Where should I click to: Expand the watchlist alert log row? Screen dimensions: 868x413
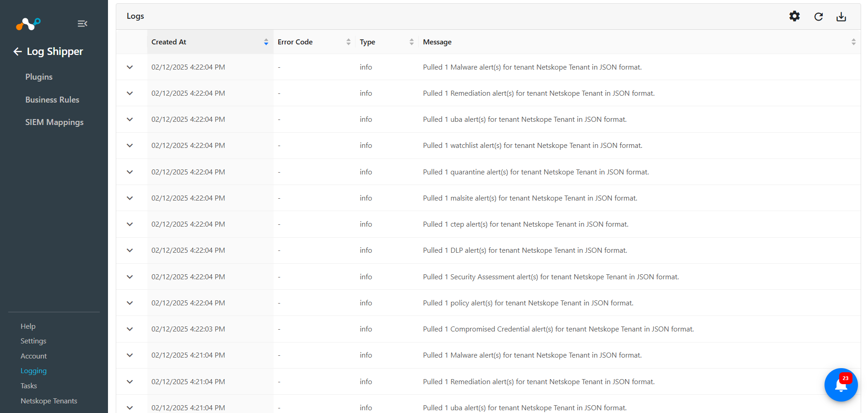[130, 146]
